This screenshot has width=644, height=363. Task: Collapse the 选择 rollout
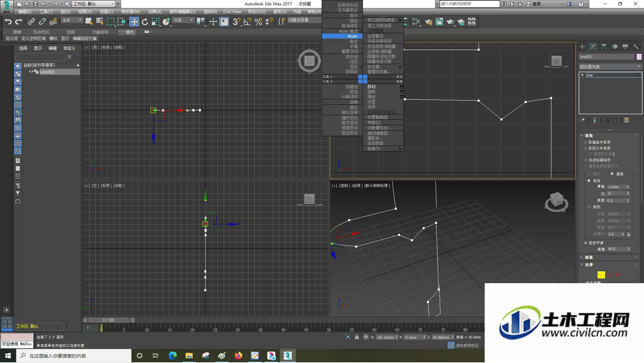[x=582, y=265]
